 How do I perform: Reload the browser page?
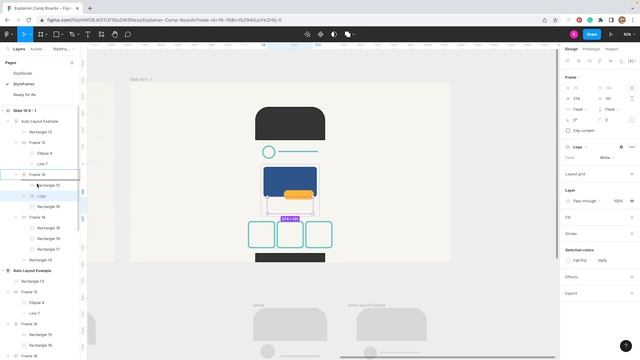coord(29,20)
